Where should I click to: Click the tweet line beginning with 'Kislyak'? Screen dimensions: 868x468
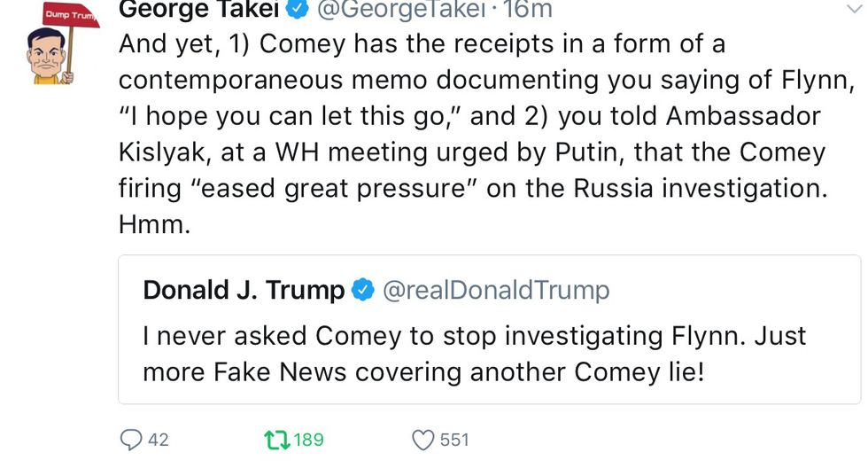[x=471, y=152]
